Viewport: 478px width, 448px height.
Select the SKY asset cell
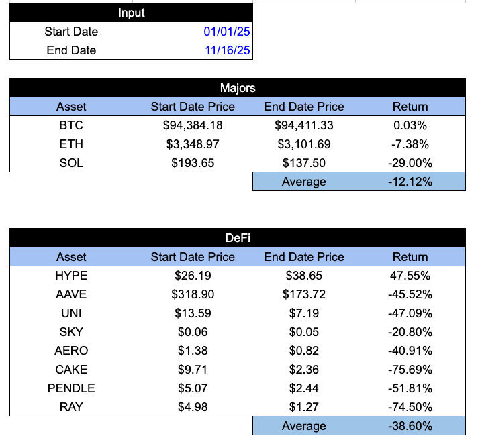pos(71,332)
